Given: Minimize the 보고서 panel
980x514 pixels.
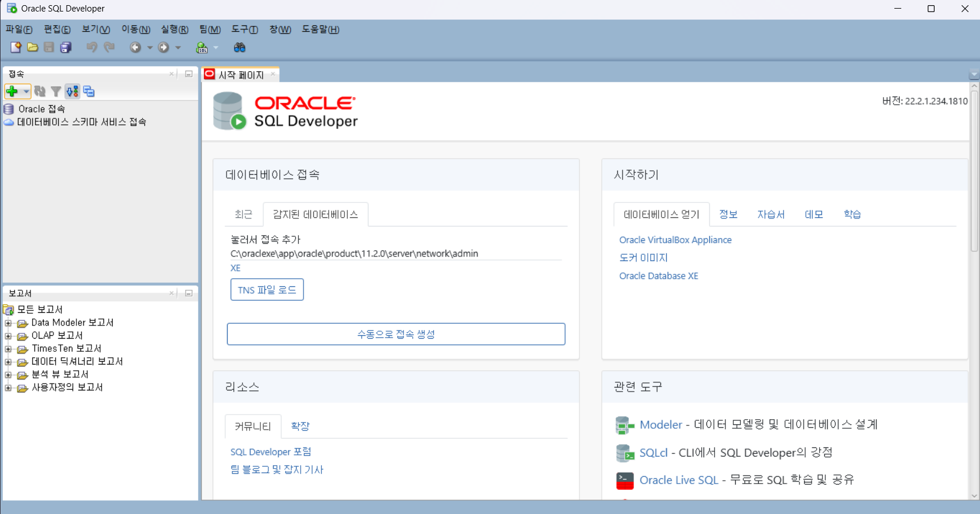Looking at the screenshot, I should (189, 293).
